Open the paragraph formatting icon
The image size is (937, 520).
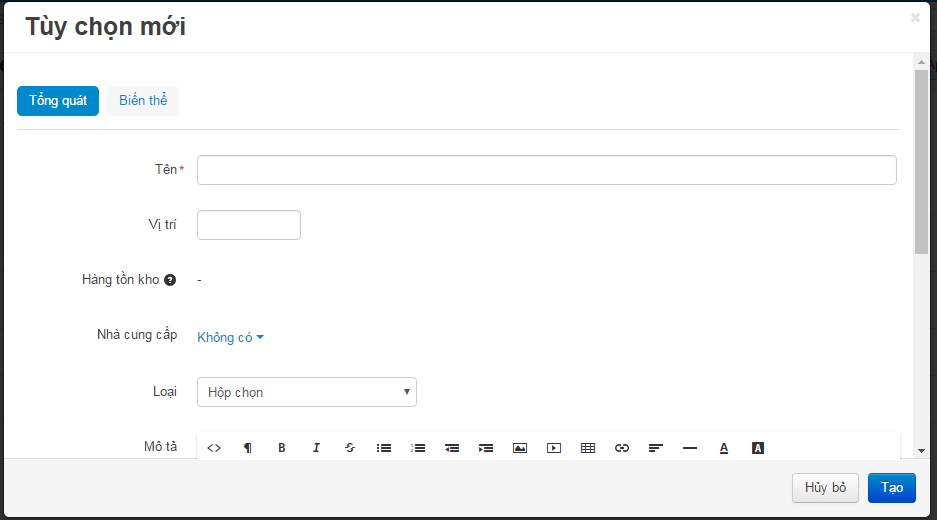click(x=248, y=448)
